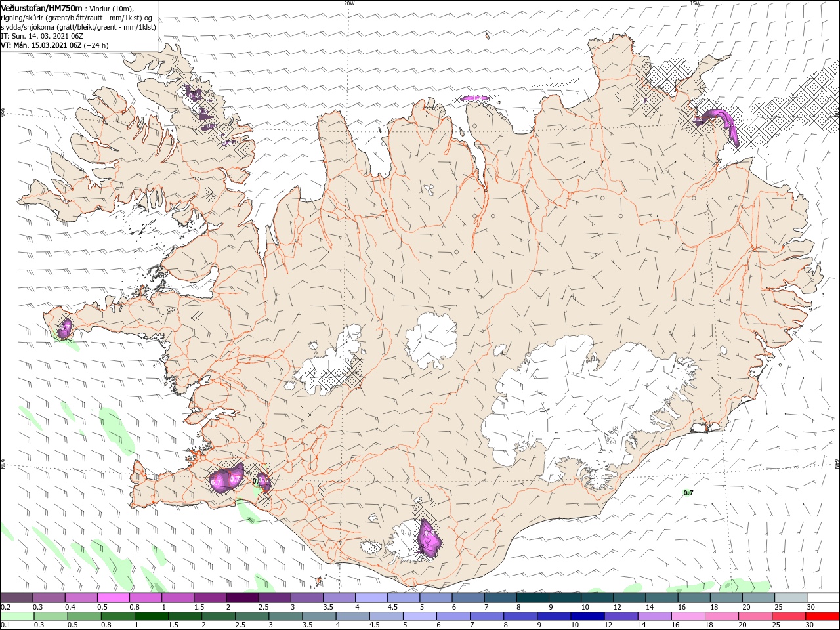
Task: Click the pale lavender swatch labeled 4 in the top legend row
Action: (x=371, y=598)
